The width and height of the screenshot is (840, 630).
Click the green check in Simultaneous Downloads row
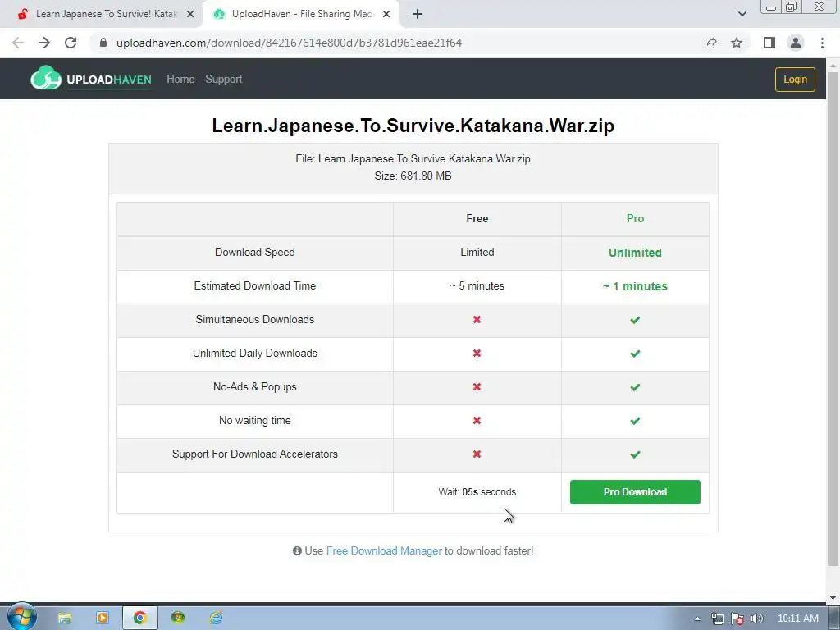[x=635, y=320]
